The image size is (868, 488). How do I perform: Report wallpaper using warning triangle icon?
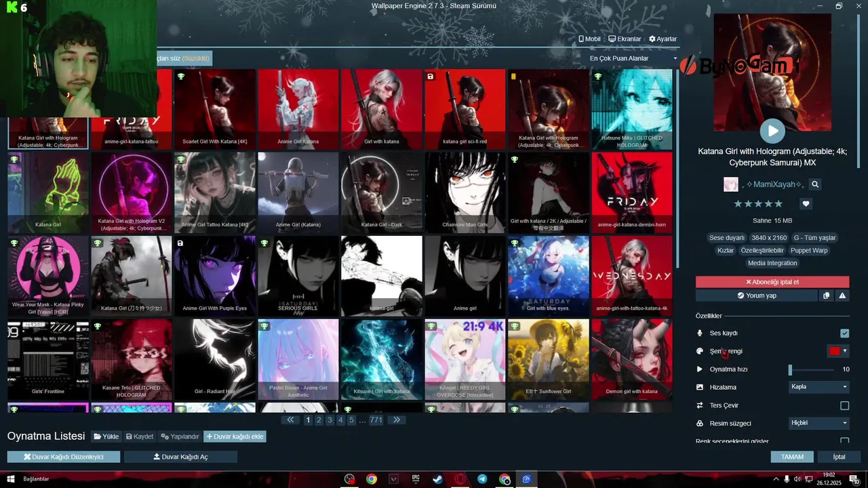(x=842, y=296)
